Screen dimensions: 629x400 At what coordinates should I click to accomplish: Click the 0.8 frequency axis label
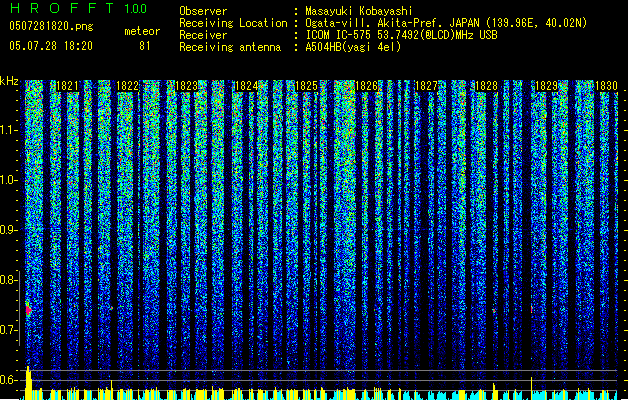point(8,280)
